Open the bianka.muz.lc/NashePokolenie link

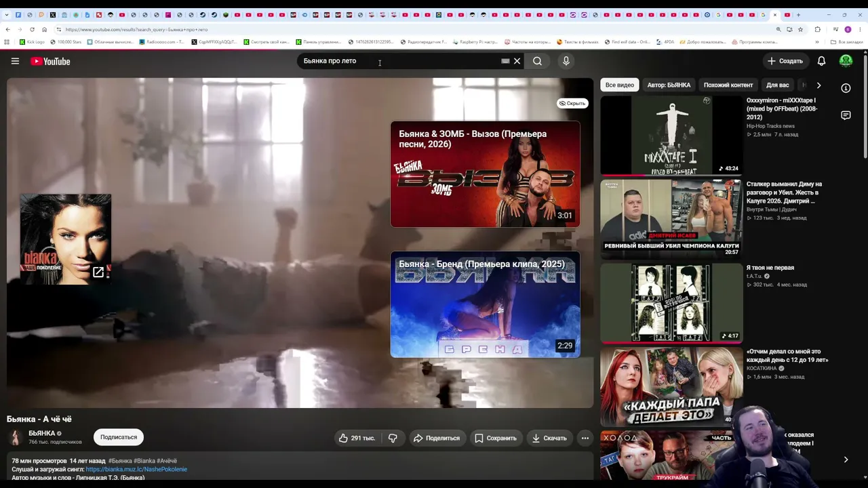pos(136,469)
